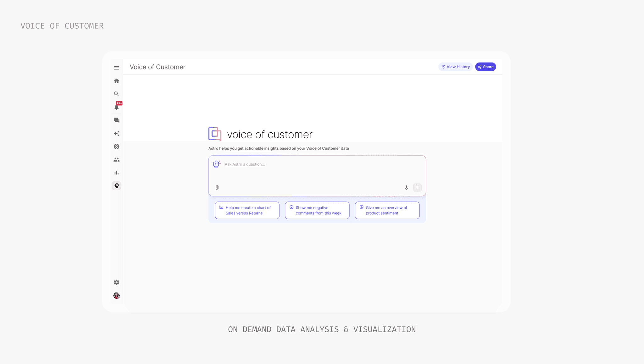Select the Sales versus Returns chart suggestion
644x364 pixels.
point(247,210)
